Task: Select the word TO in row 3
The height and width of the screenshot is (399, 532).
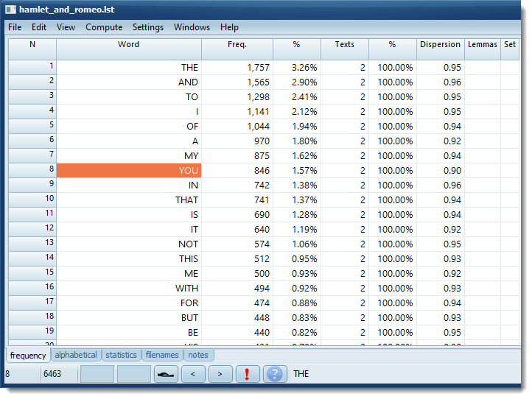Action: point(192,97)
